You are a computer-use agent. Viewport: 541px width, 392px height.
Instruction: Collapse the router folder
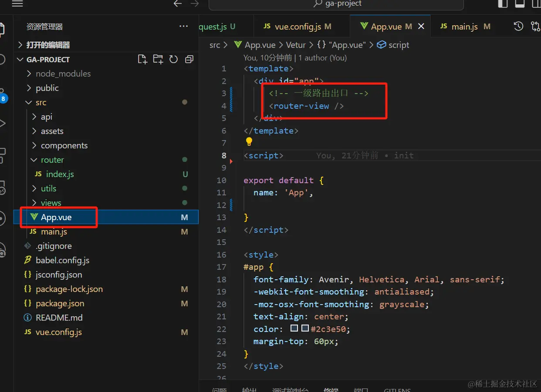click(52, 160)
